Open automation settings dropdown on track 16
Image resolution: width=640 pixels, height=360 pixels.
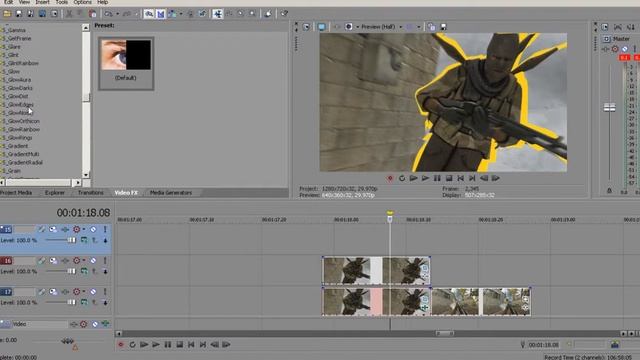[84, 260]
